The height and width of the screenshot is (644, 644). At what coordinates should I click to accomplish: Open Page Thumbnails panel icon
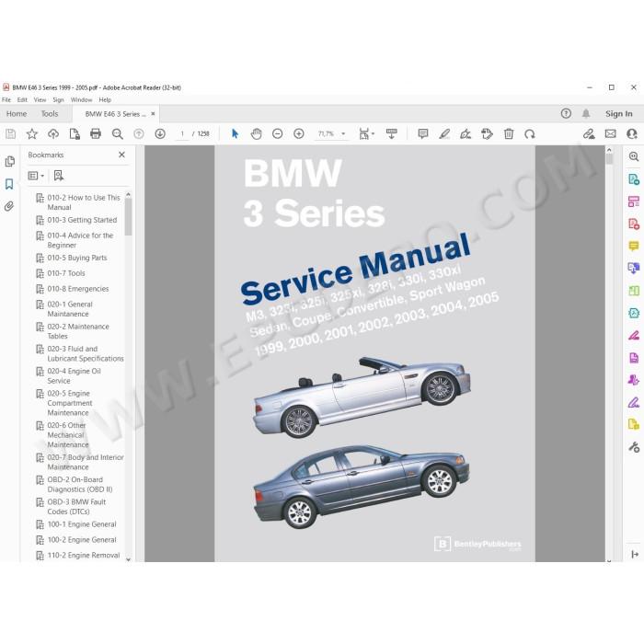click(10, 161)
